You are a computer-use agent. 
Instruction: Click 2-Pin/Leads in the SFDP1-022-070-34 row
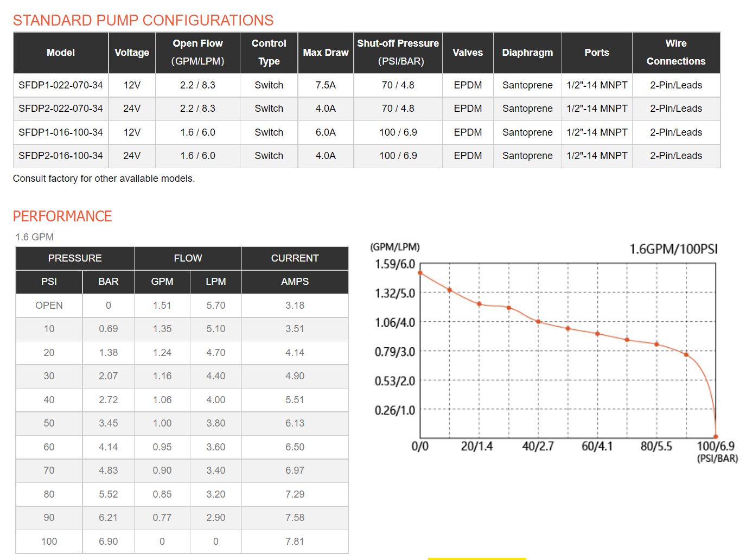[x=676, y=85]
